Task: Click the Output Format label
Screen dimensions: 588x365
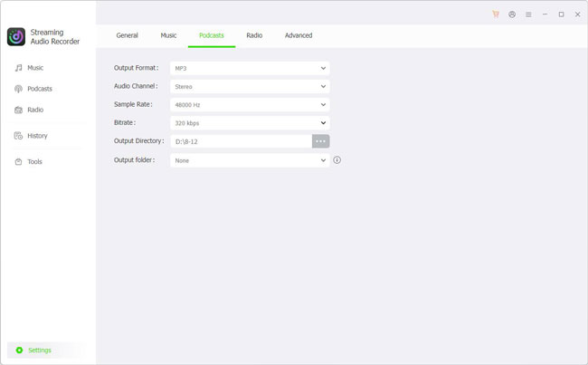Action: tap(136, 68)
